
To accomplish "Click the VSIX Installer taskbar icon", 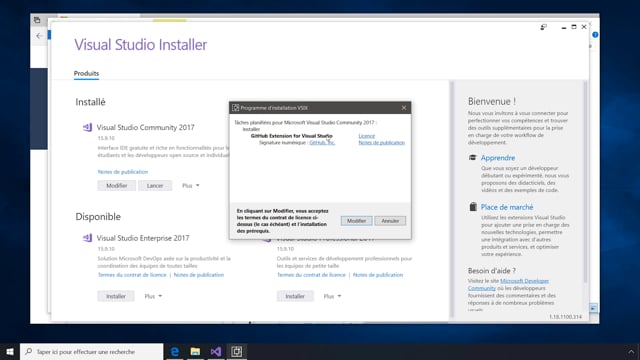I will [x=237, y=351].
